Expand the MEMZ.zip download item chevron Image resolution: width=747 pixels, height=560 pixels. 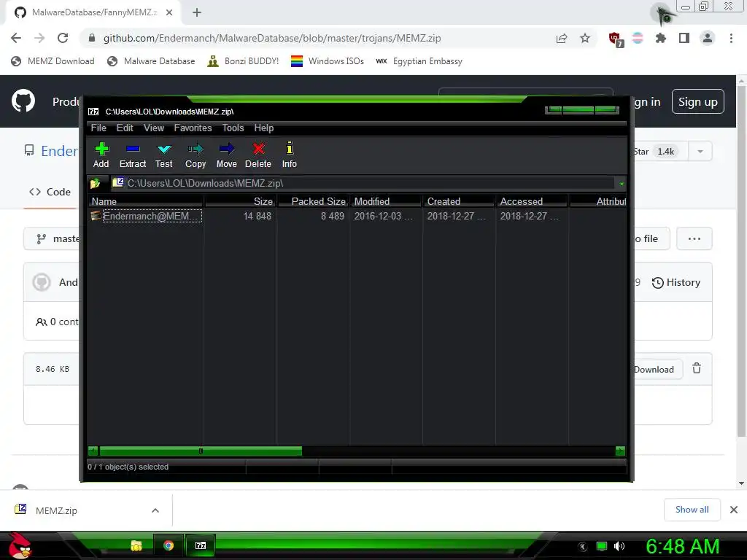pos(155,510)
